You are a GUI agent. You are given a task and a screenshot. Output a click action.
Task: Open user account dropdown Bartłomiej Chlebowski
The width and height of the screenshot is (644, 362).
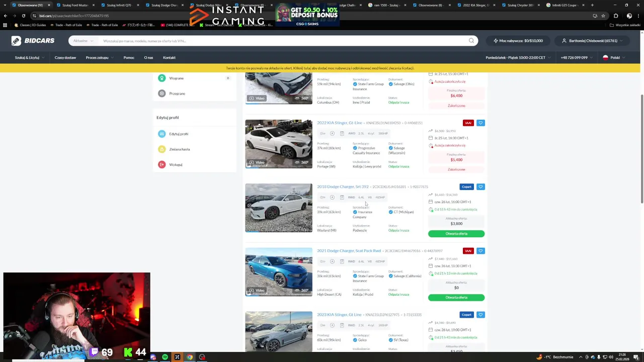pos(593,41)
